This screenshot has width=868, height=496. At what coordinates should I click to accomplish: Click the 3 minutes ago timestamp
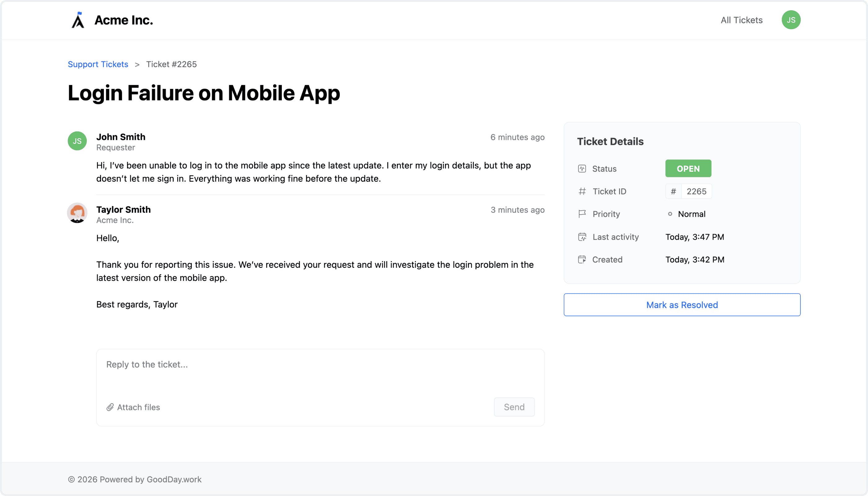pos(517,210)
